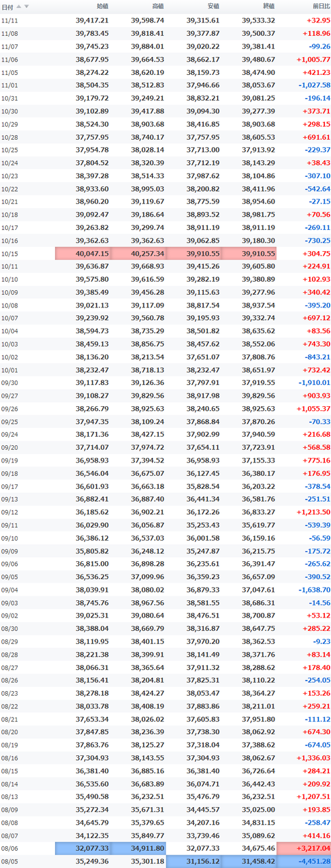Viewport: 331px width, 868px height.
Task: Select low value 37,902.99 on 09/24
Action: [203, 434]
